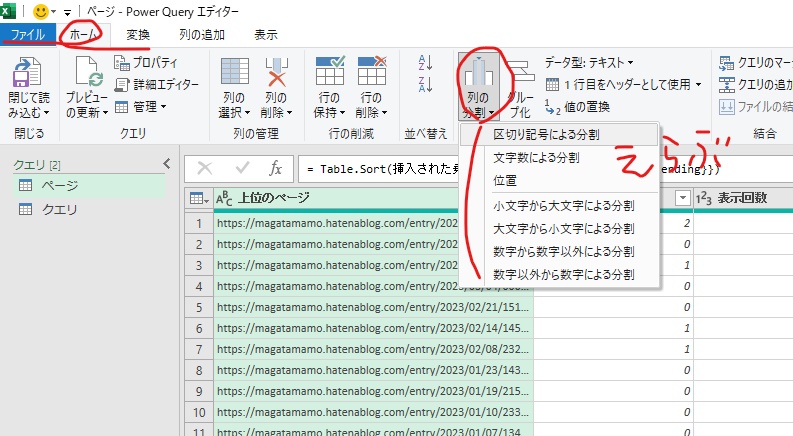Click into the Table.Sort formula bar
Screen dimensions: 793x436
[546, 168]
